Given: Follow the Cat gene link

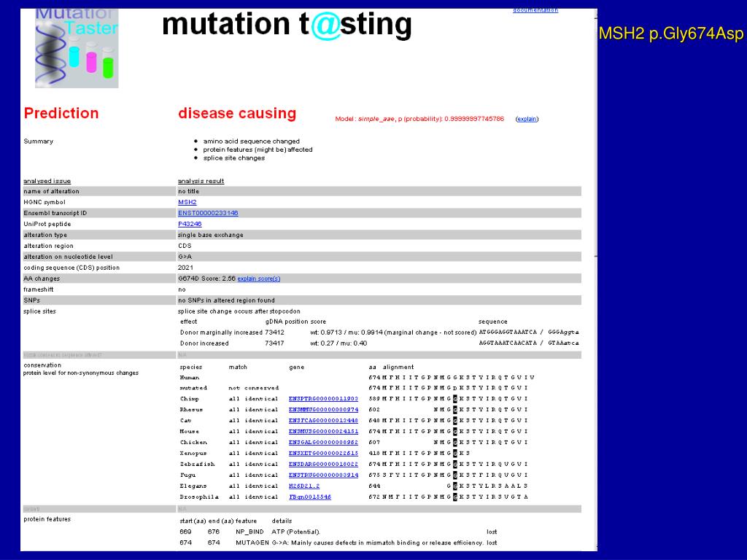Looking at the screenshot, I should [x=323, y=421].
